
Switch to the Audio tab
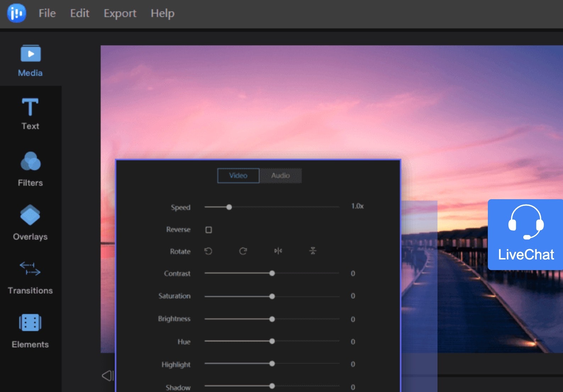[x=280, y=176]
